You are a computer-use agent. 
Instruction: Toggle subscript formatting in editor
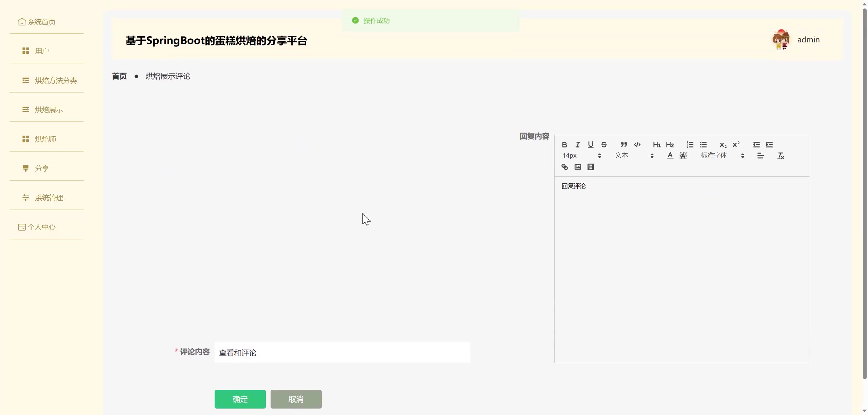(x=723, y=145)
